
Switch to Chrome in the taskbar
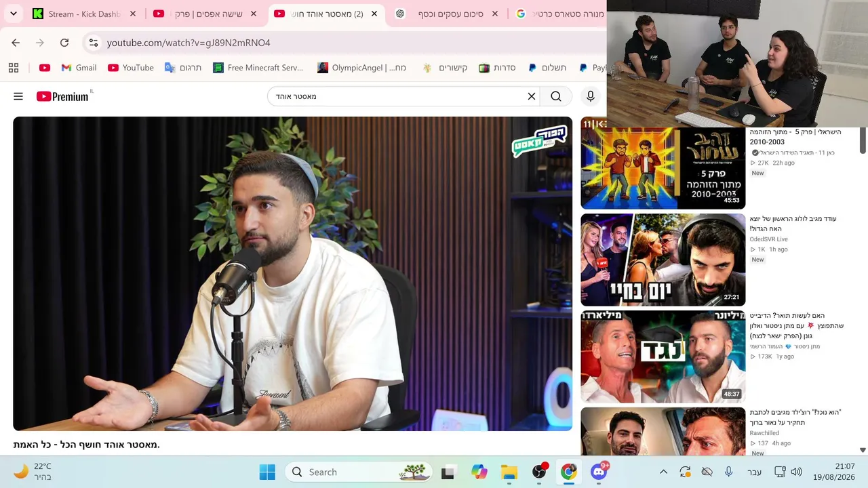pyautogui.click(x=569, y=472)
